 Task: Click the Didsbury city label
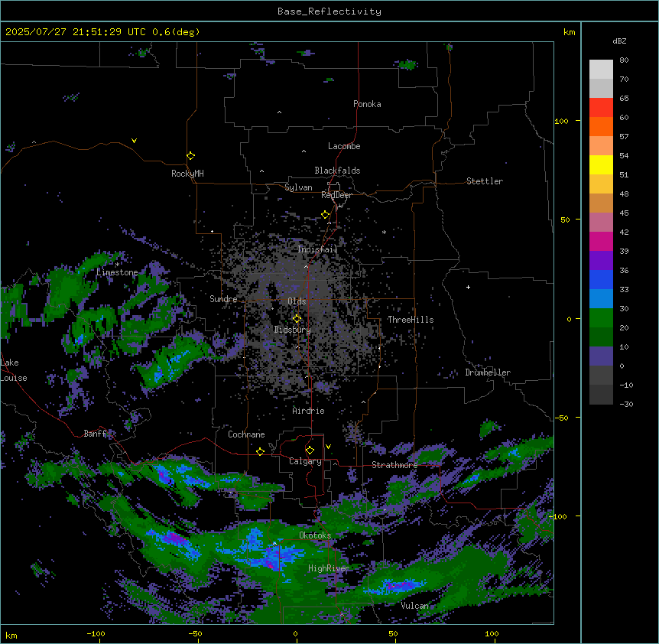(293, 330)
